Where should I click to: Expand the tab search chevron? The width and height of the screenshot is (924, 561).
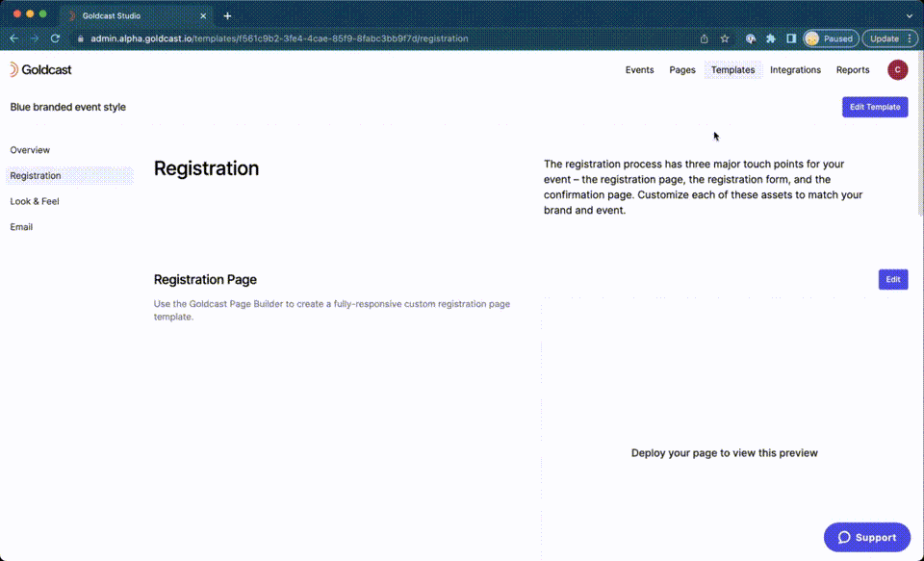pos(910,16)
